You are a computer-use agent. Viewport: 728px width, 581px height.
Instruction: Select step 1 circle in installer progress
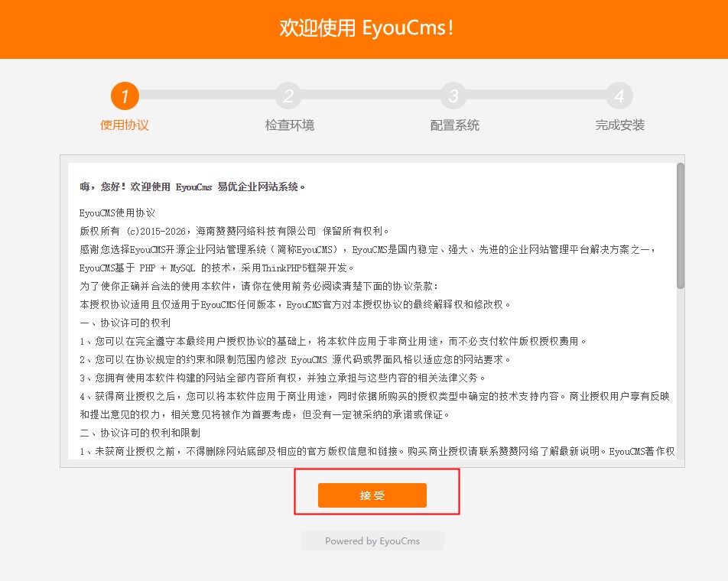pyautogui.click(x=125, y=96)
